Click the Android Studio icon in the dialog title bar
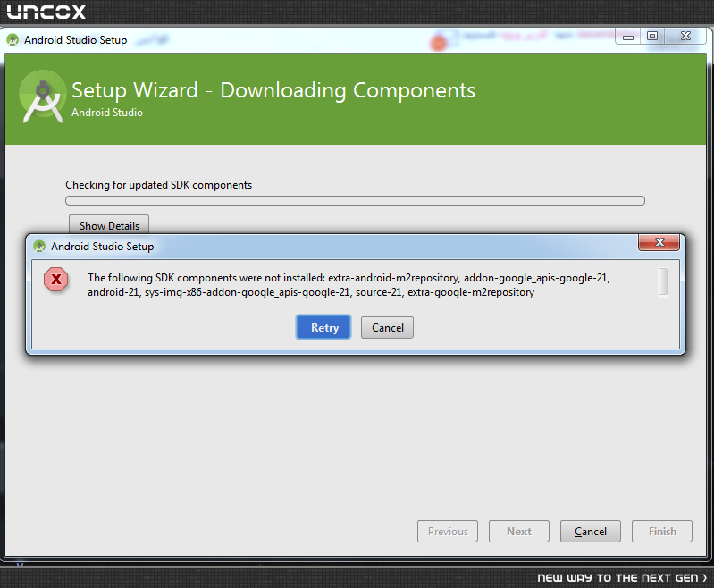 [x=39, y=247]
